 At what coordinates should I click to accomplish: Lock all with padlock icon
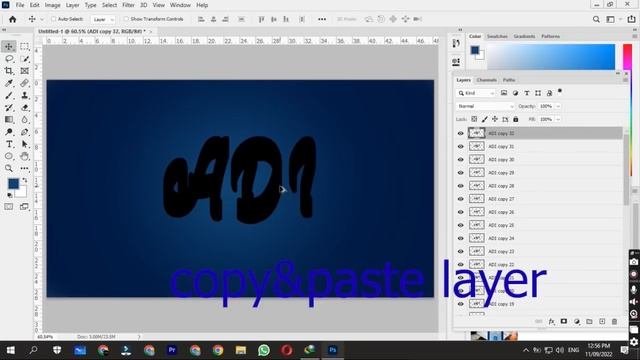tap(516, 119)
